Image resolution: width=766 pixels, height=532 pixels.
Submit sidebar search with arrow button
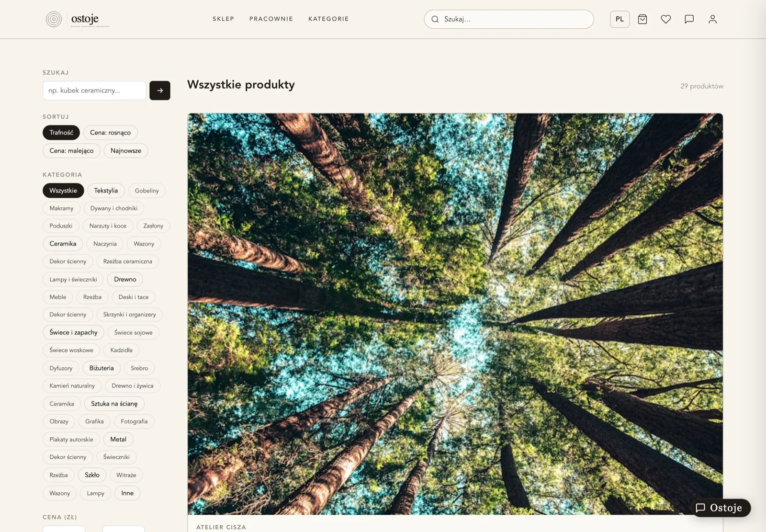[x=160, y=91]
